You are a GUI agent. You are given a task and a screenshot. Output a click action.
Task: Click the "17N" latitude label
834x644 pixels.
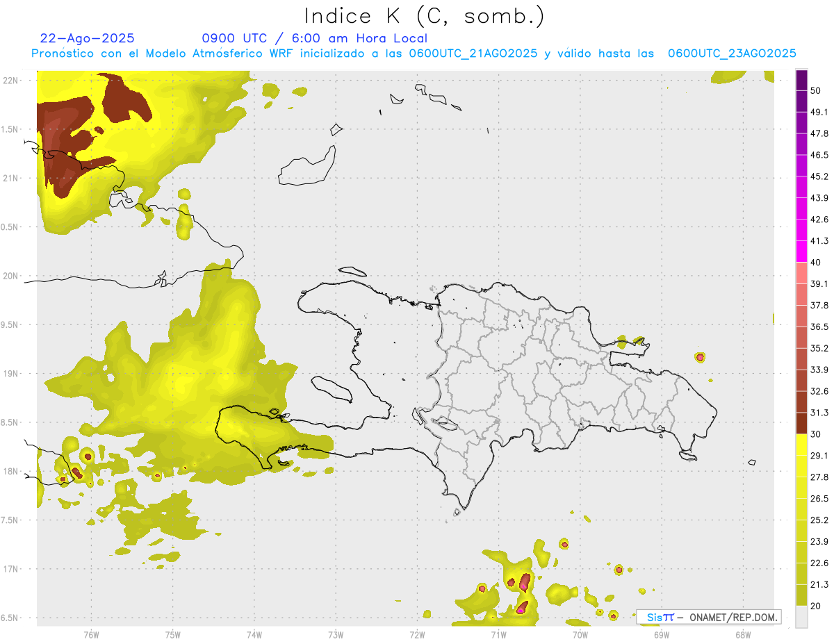tap(10, 569)
